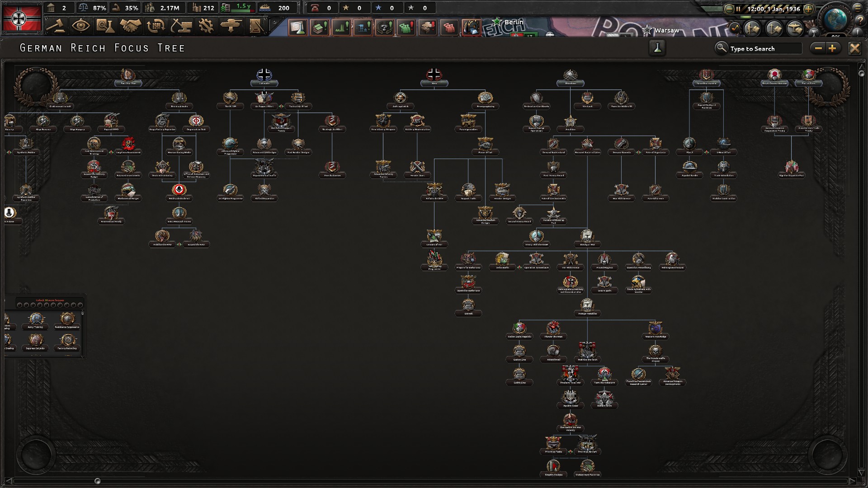Image resolution: width=868 pixels, height=488 pixels.
Task: Open production via the gear-wrench icon
Action: click(206, 26)
